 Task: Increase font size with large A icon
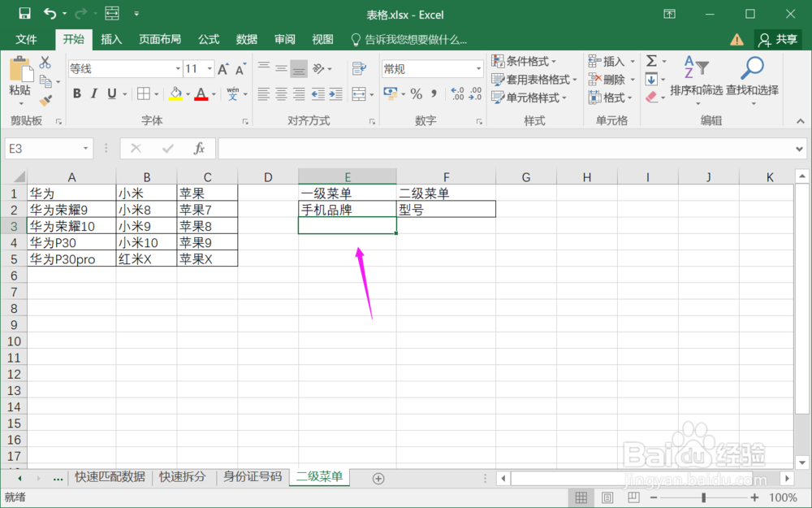point(222,69)
